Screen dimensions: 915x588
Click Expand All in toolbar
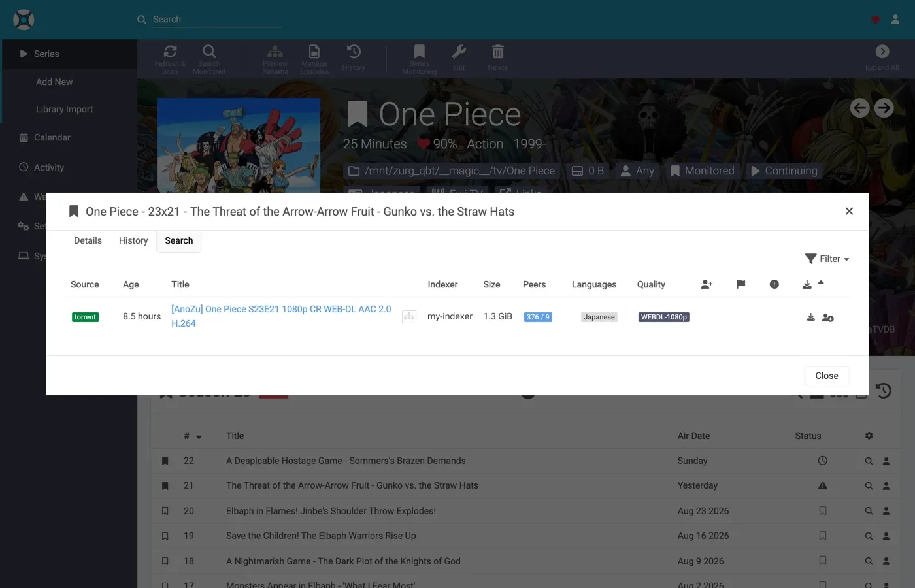click(x=882, y=58)
